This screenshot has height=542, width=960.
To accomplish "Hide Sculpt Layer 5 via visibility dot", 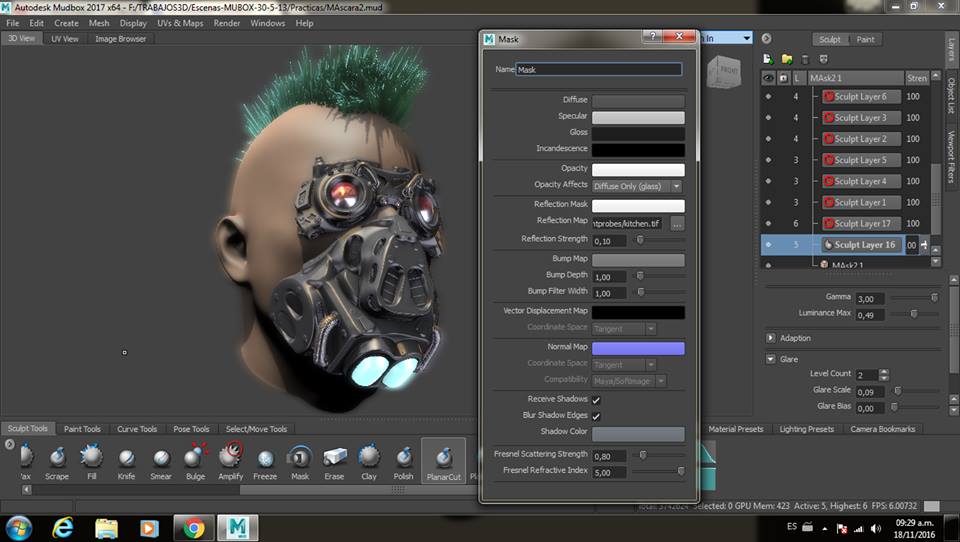I will click(x=768, y=160).
